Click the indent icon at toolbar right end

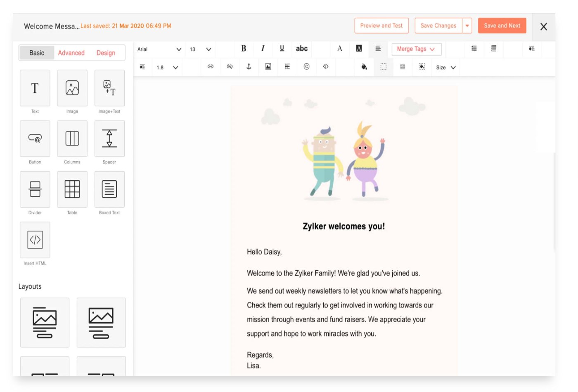point(532,49)
